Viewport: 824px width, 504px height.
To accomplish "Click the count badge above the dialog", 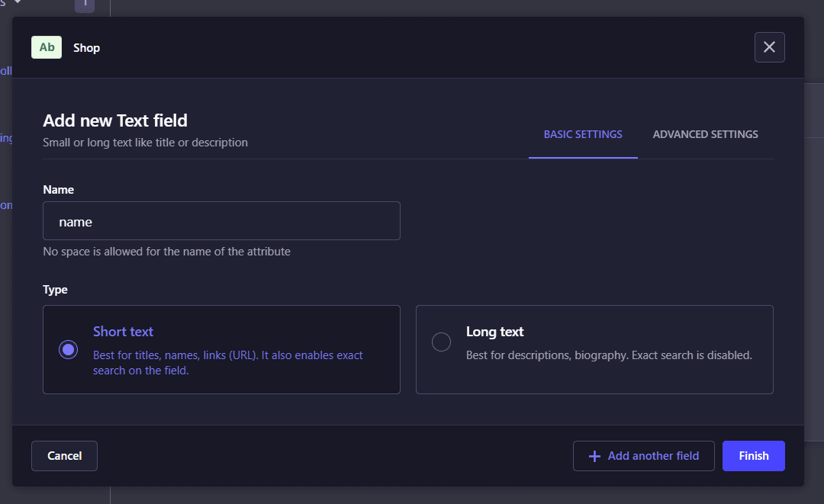I will tap(85, 4).
